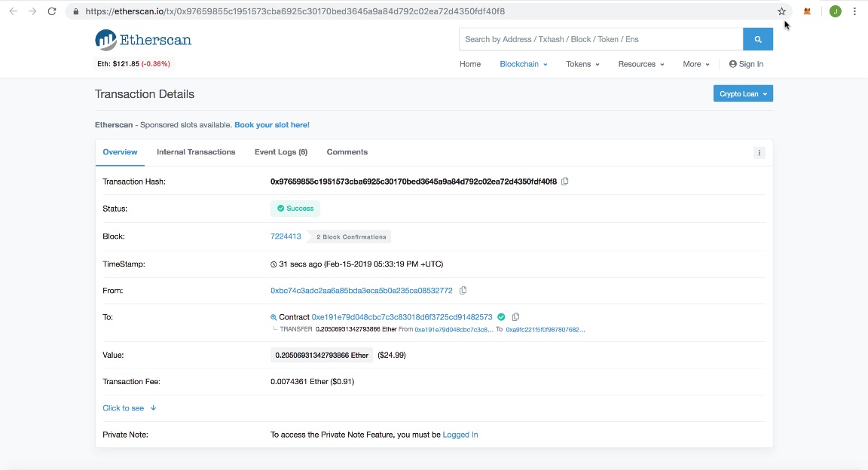The height and width of the screenshot is (470, 868).
Task: Click the transaction fee 0.0074361 Ether text
Action: (x=312, y=381)
